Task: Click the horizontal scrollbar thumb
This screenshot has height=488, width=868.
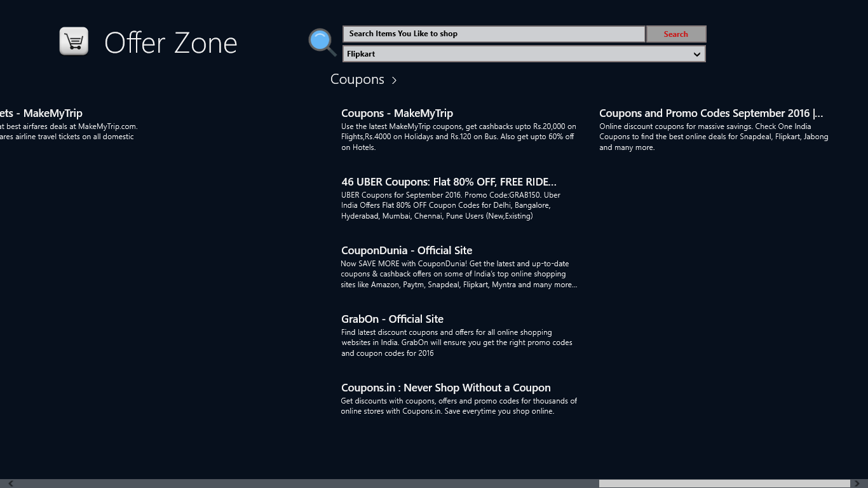Action: tap(724, 484)
